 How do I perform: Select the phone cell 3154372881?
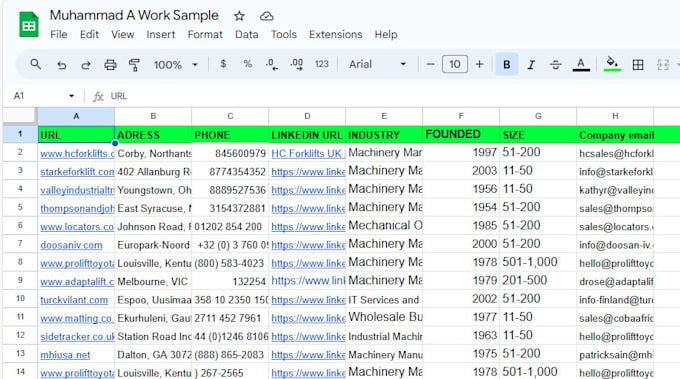point(230,208)
